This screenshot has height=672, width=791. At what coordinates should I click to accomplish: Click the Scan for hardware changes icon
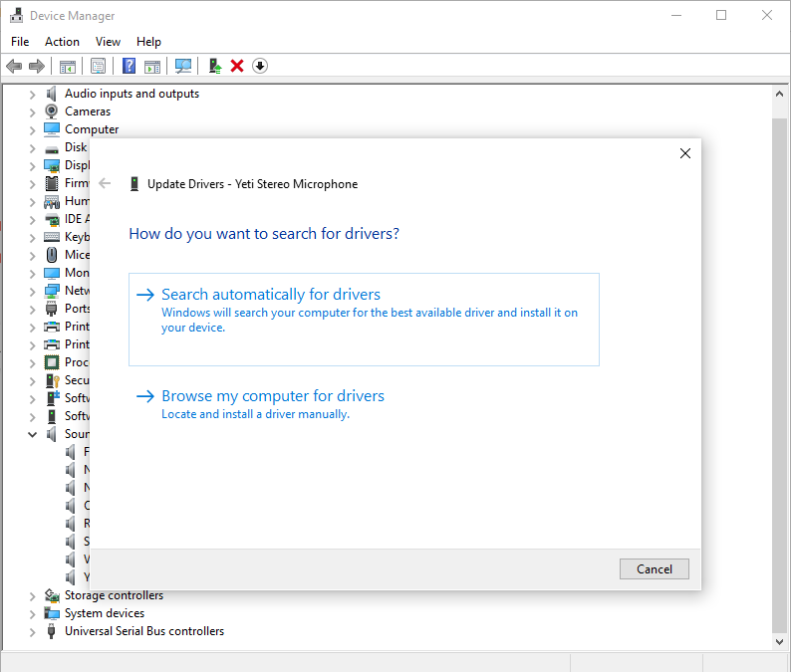(183, 66)
